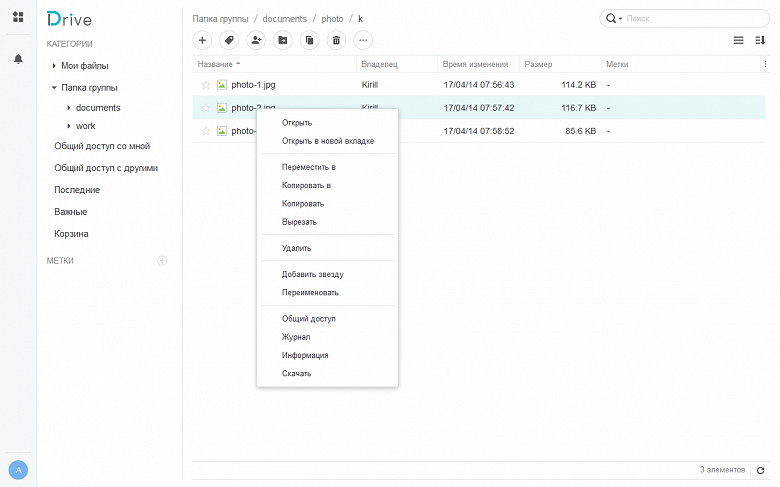Open Последние category
The width and height of the screenshot is (780, 487).
[77, 190]
